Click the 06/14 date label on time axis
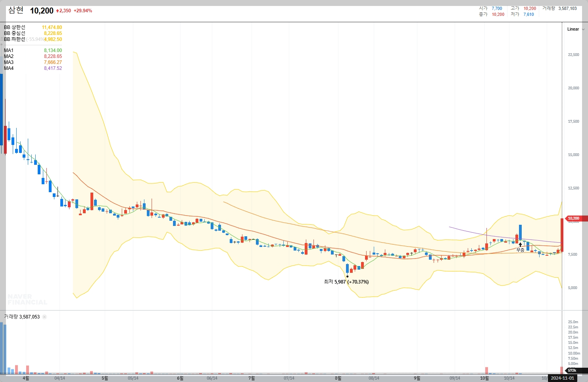Viewport: 588px width, 382px height. [212, 378]
